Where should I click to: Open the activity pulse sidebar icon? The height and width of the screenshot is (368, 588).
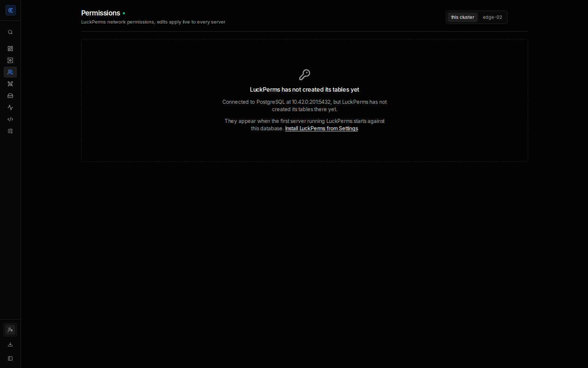point(10,107)
